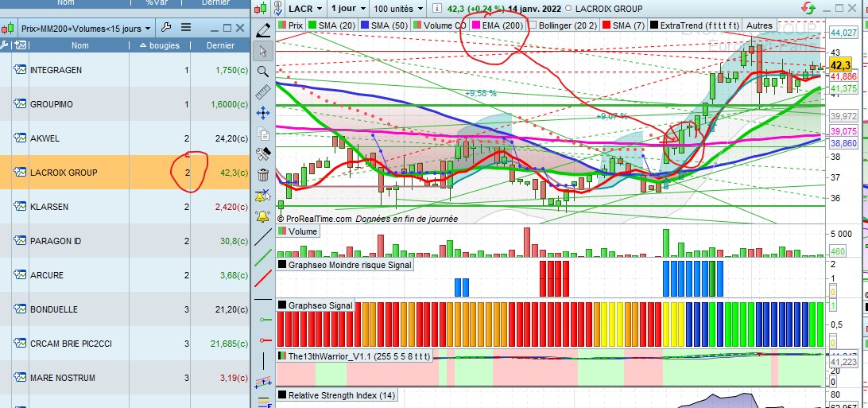Click the 42,3 current price tag on axis
The height and width of the screenshot is (408, 868).
click(840, 64)
